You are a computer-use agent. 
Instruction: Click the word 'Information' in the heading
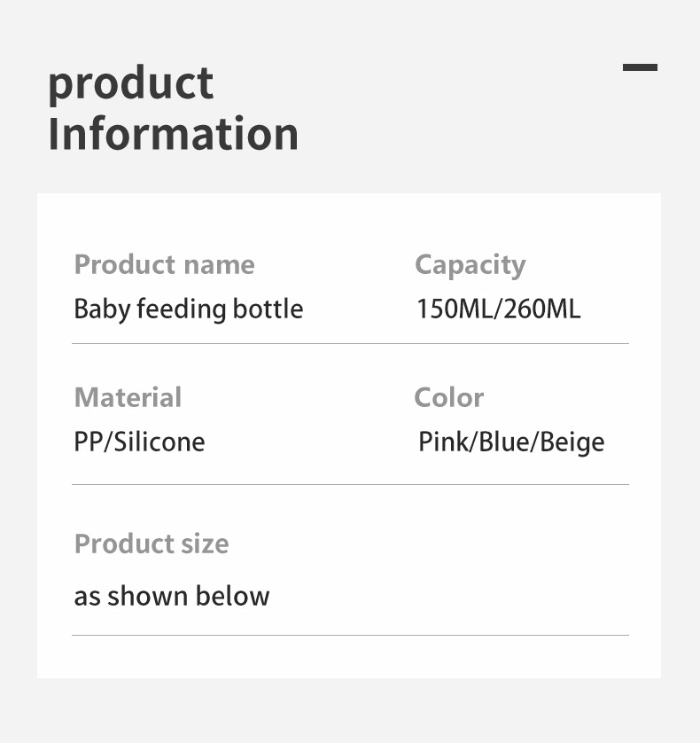click(x=173, y=133)
